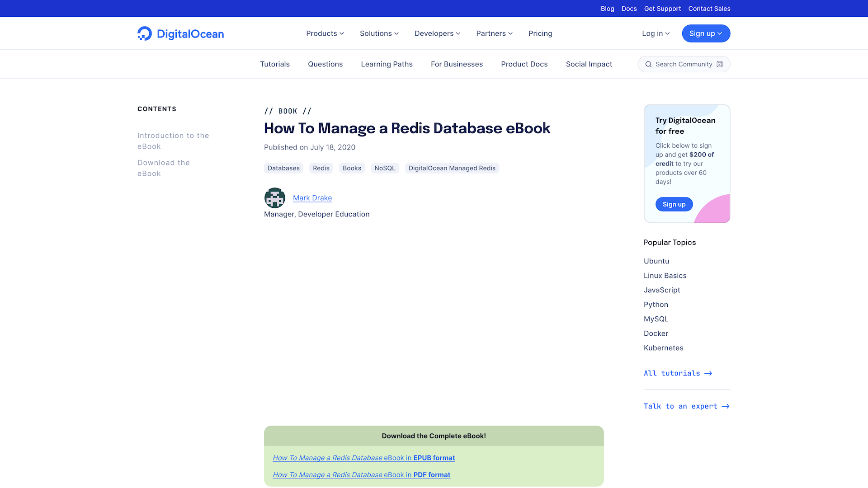
Task: Click the Published on July 18, 2020 text
Action: pyautogui.click(x=310, y=147)
